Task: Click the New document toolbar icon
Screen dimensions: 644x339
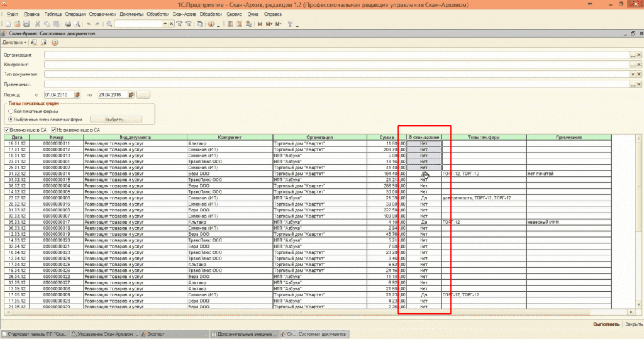Action: (8, 24)
